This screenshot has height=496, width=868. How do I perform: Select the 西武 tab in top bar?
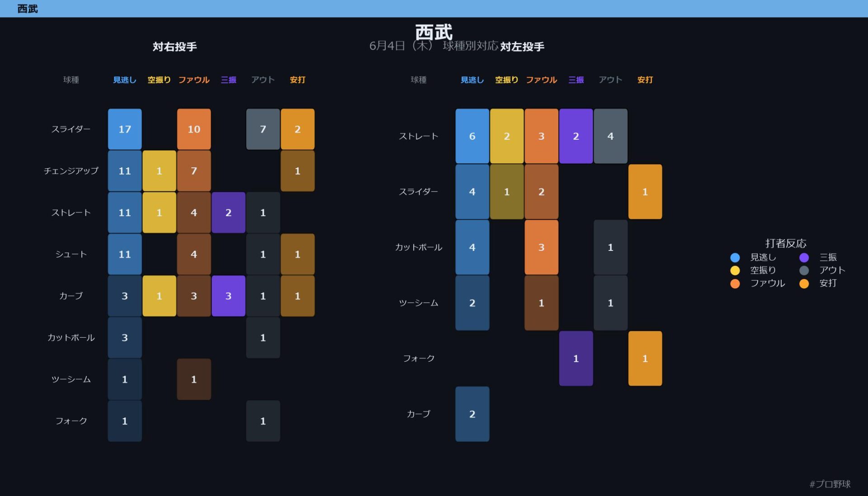[28, 9]
